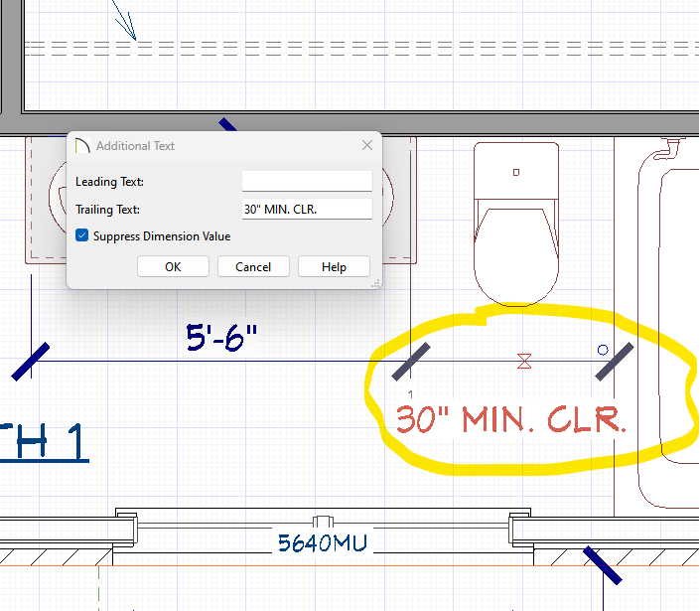Click the small blue circle dimension handle
The image size is (700, 611).
[x=603, y=350]
